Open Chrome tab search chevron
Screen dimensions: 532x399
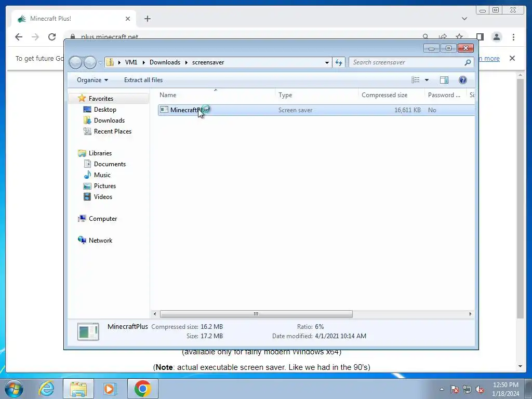point(464,19)
